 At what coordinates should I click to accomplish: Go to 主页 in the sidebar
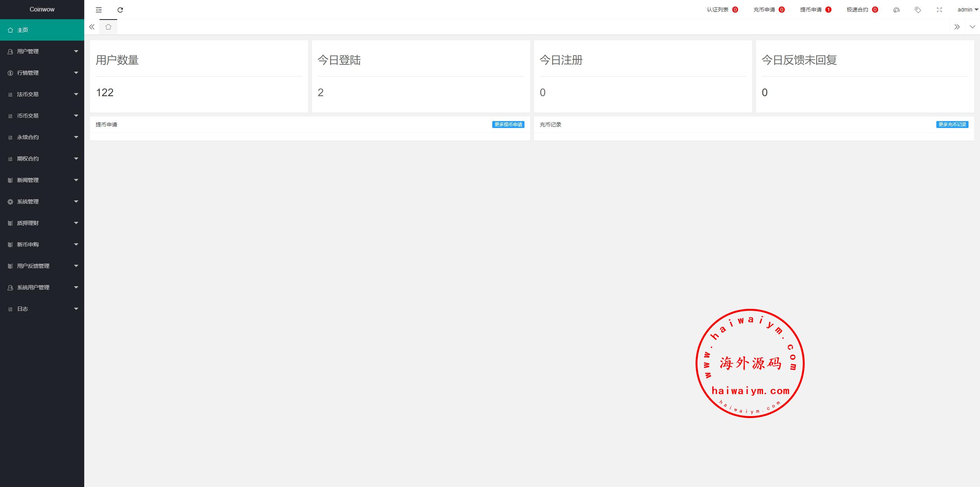pos(42,30)
